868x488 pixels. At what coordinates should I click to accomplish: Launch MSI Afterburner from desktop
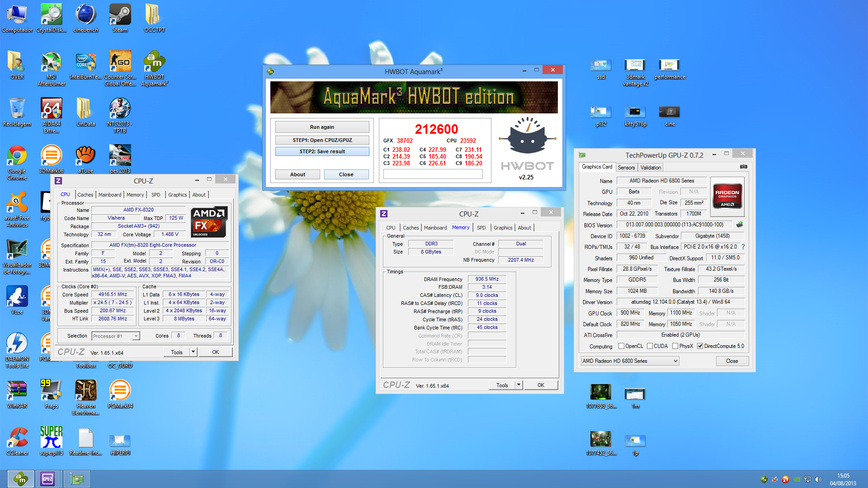coord(51,68)
